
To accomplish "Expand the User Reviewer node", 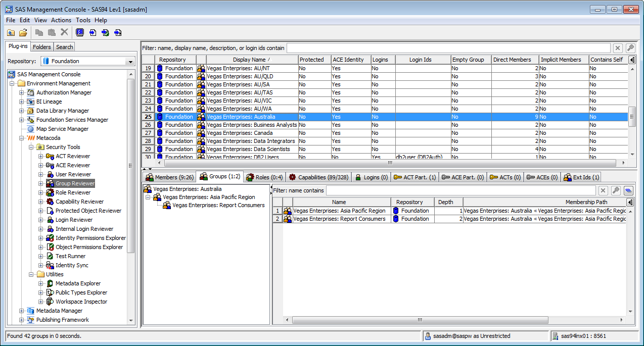I will click(40, 174).
